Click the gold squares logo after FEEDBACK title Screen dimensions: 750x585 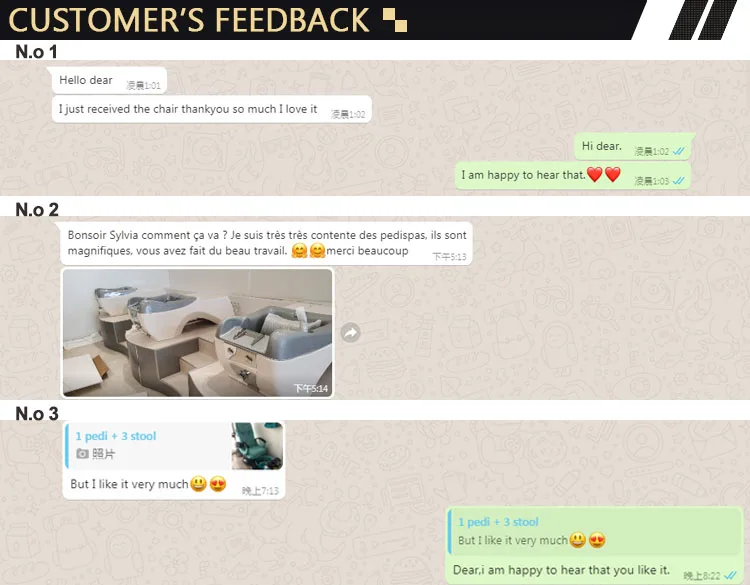[395, 20]
